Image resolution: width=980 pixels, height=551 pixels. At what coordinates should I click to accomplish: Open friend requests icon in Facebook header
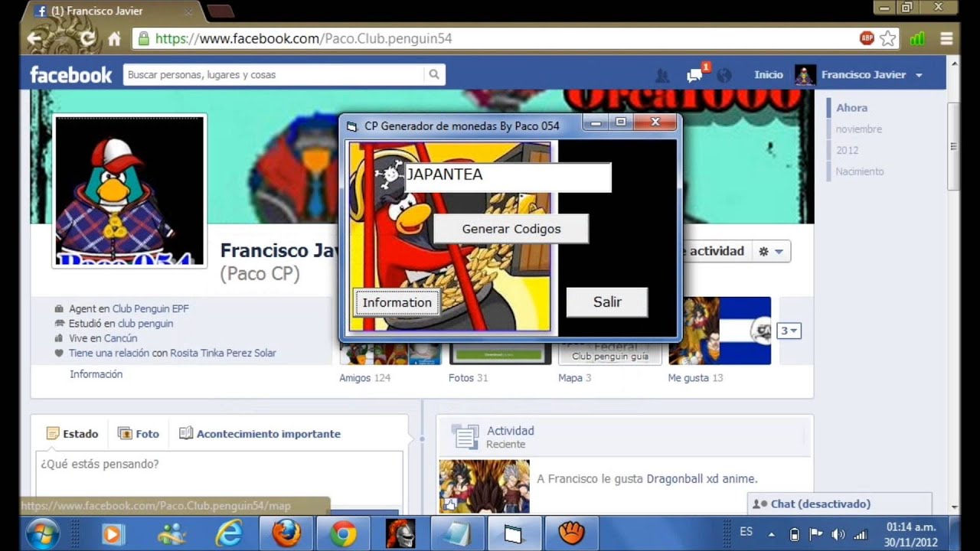pos(663,75)
